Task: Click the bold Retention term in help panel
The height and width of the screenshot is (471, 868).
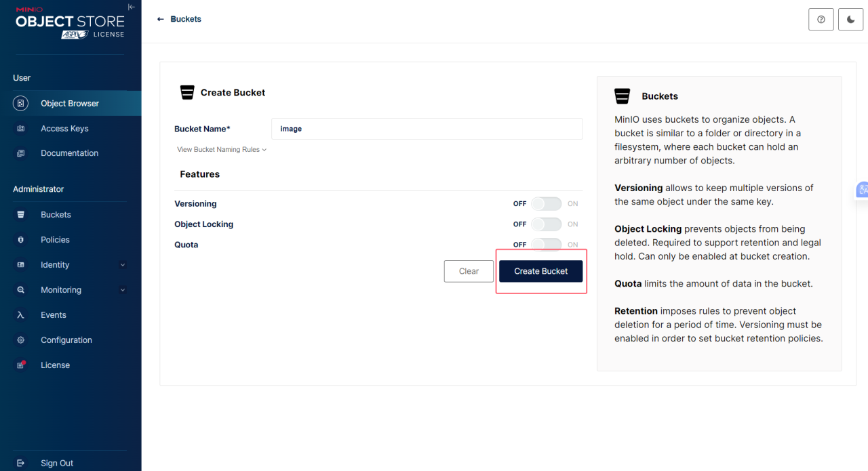Action: (x=636, y=311)
